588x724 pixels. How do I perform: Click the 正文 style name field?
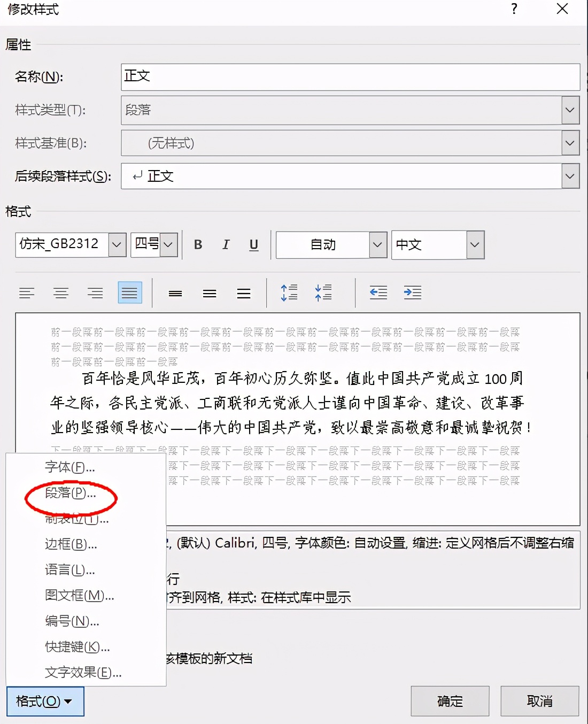351,76
